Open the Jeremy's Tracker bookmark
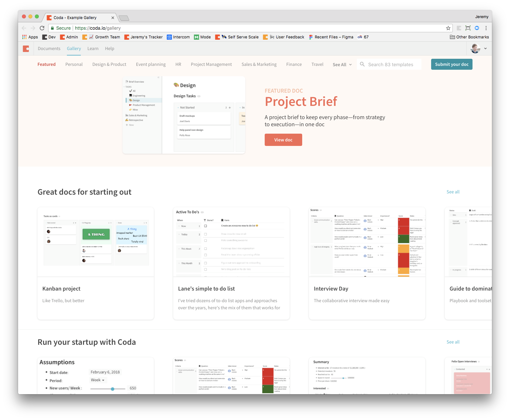510x420 pixels. [143, 37]
